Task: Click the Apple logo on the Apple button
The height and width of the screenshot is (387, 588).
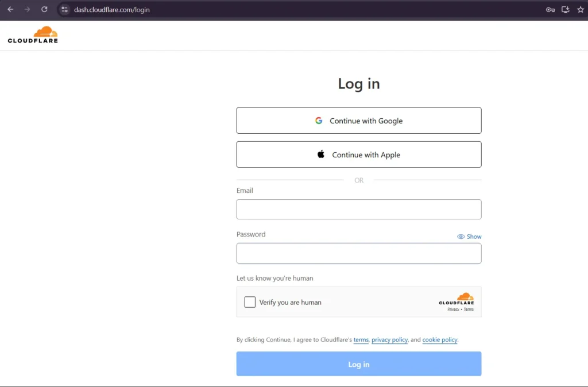Action: (320, 154)
